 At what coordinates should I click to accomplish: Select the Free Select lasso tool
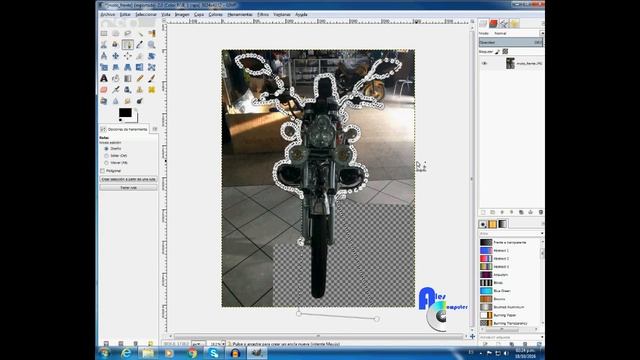[x=128, y=33]
